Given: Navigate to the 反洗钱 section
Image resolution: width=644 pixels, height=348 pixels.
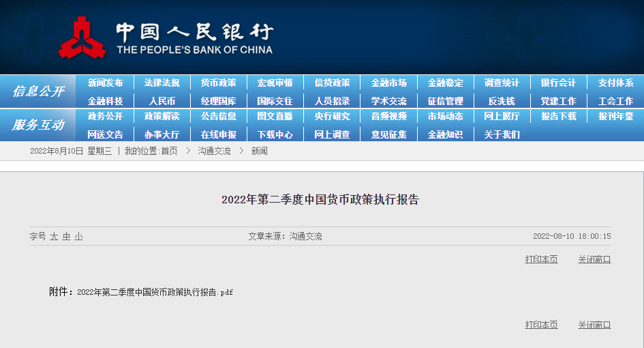Looking at the screenshot, I should 502,101.
